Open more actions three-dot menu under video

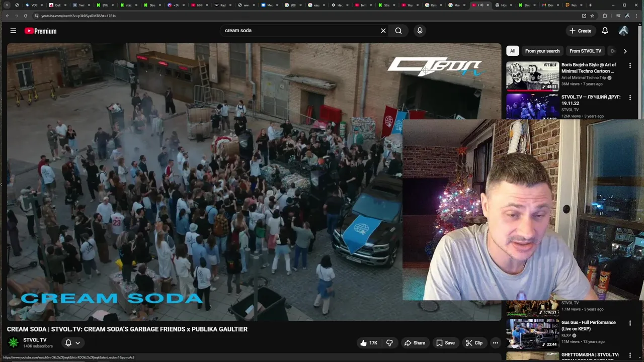(496, 343)
